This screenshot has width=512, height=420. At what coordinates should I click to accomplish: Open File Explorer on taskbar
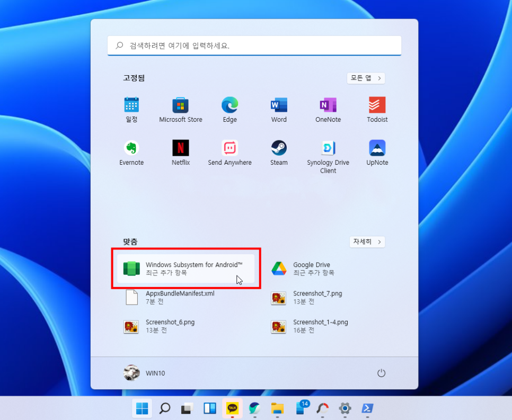tap(277, 408)
